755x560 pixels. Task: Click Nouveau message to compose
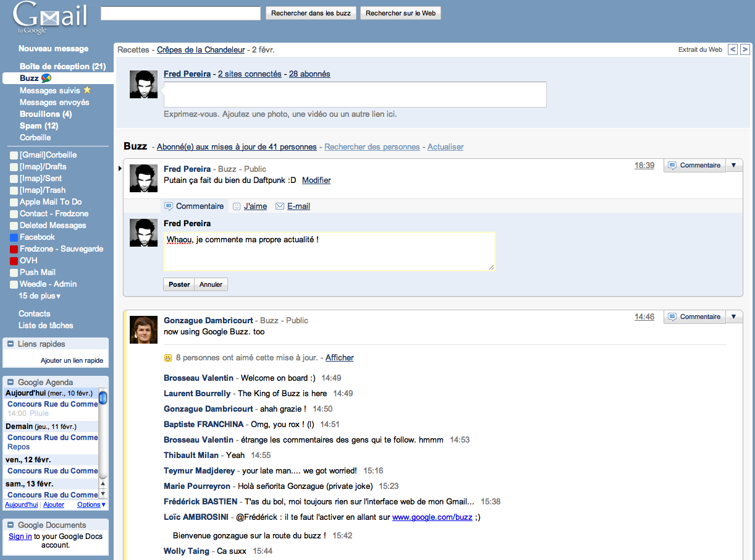[54, 49]
